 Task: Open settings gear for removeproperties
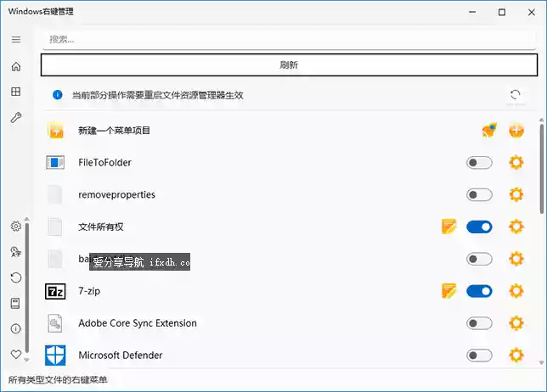tap(516, 194)
